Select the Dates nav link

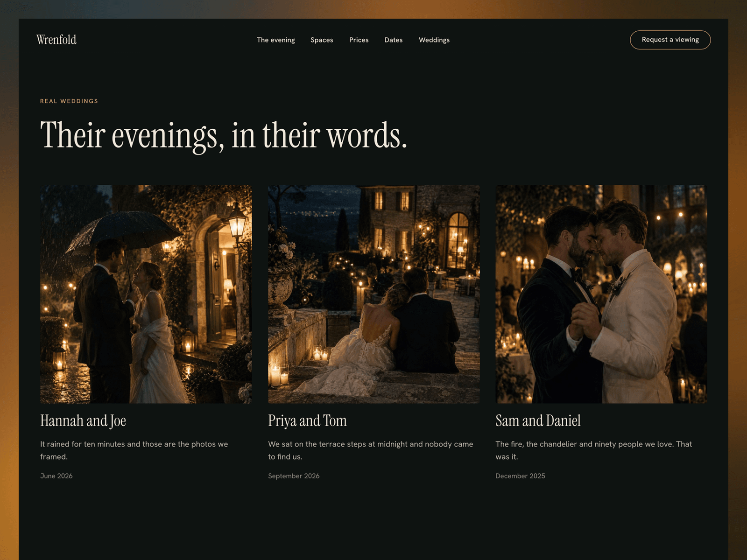pyautogui.click(x=394, y=40)
